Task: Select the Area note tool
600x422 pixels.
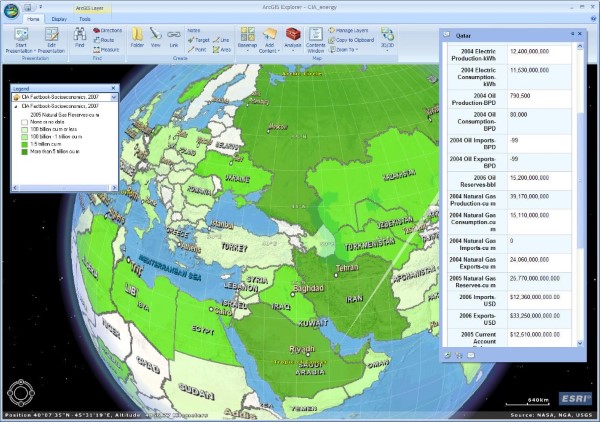Action: (x=222, y=50)
